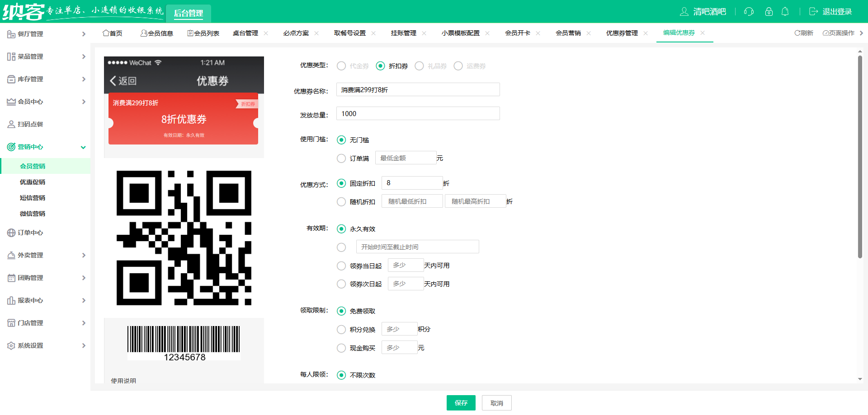Click the 菜品管理 sidebar icon
Screen dimensions: 868x415
pyautogui.click(x=11, y=56)
